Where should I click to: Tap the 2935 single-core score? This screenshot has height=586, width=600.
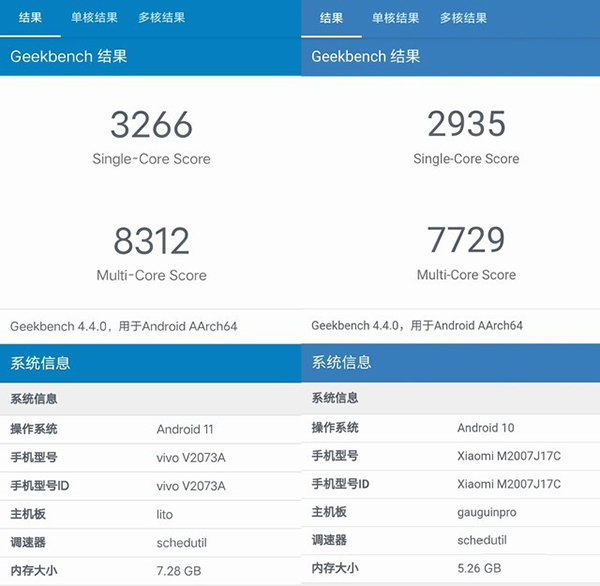[466, 125]
